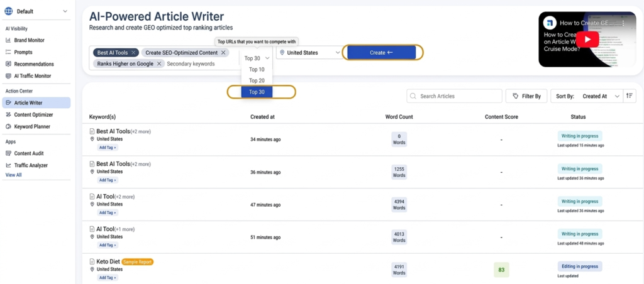The height and width of the screenshot is (284, 644).
Task: Open Keyword Planner page
Action: click(32, 126)
